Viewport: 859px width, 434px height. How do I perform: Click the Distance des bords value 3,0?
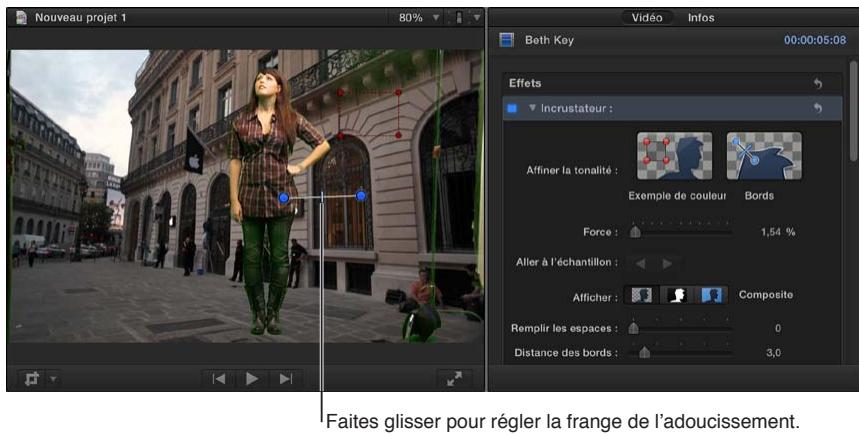[x=773, y=352]
